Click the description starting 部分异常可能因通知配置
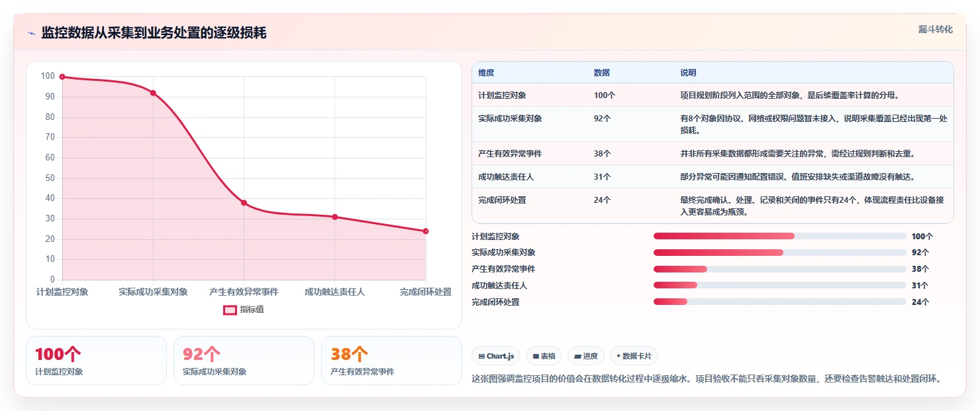980x411 pixels. pyautogui.click(x=797, y=177)
